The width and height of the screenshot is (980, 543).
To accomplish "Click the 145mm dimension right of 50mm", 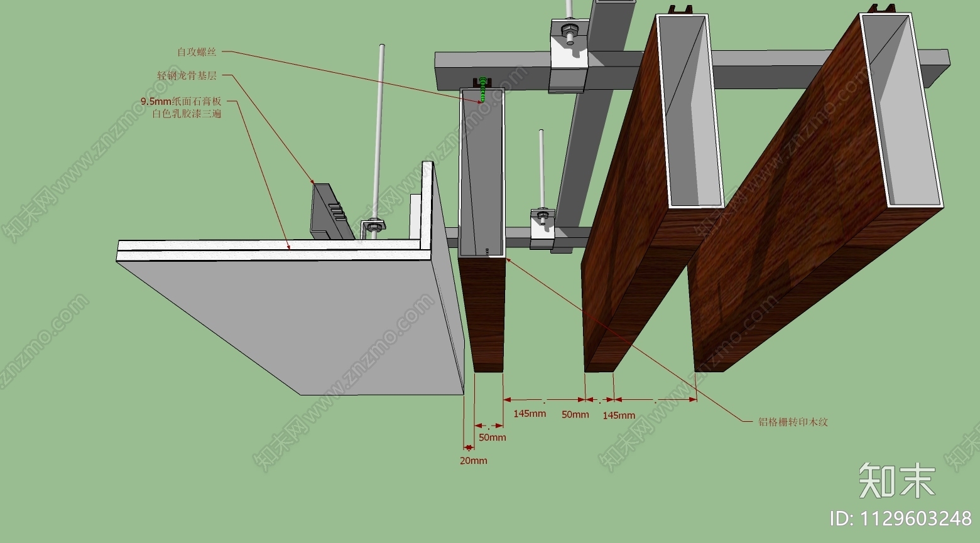I will click(619, 416).
